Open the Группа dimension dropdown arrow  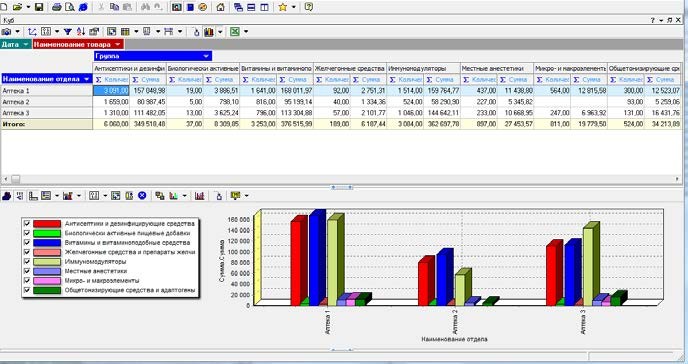[206, 56]
